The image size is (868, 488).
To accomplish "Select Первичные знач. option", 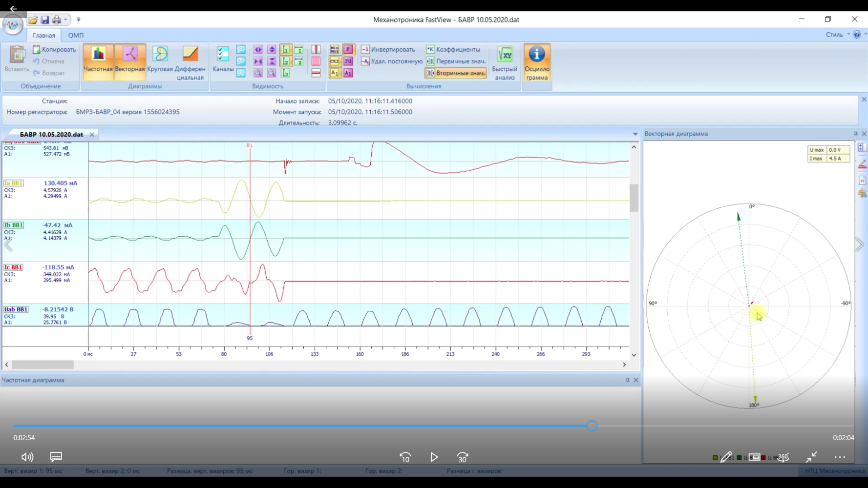I will tap(456, 61).
